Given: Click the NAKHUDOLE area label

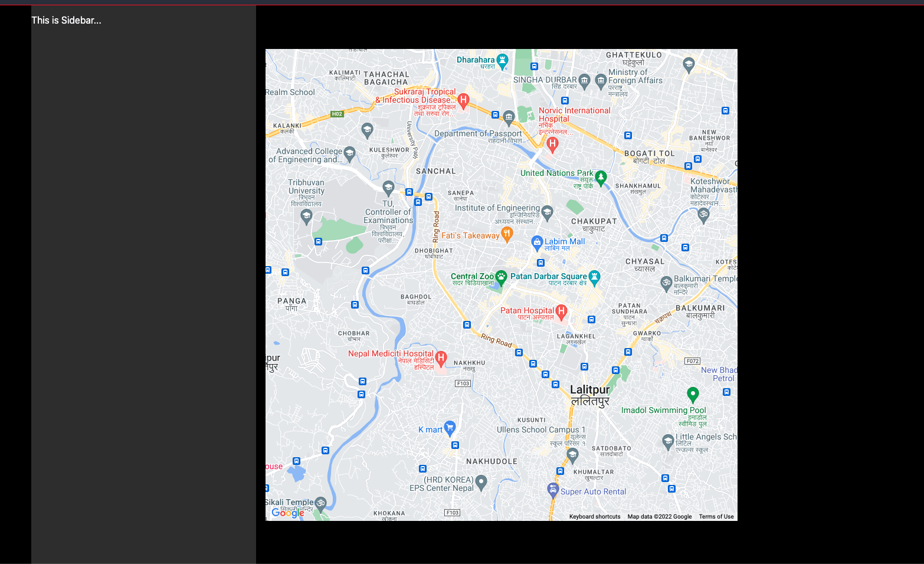Looking at the screenshot, I should [492, 461].
